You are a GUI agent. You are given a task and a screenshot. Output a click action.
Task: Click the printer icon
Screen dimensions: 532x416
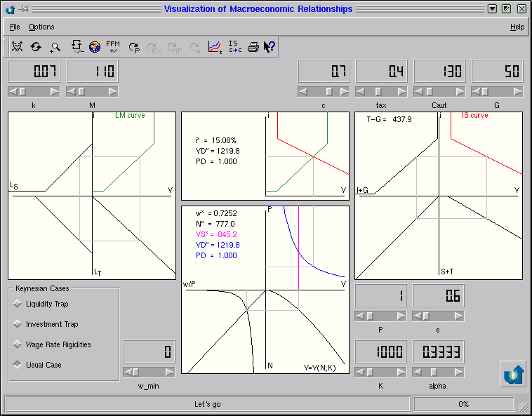[x=253, y=47]
